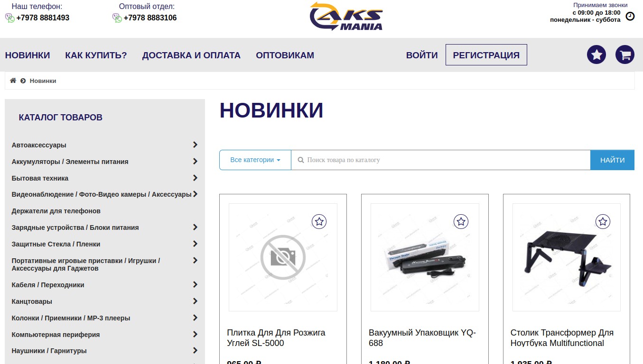Image resolution: width=643 pixels, height=364 pixels.
Task: Open the Защитные Стекла / Пленки category link
Action: coord(56,244)
